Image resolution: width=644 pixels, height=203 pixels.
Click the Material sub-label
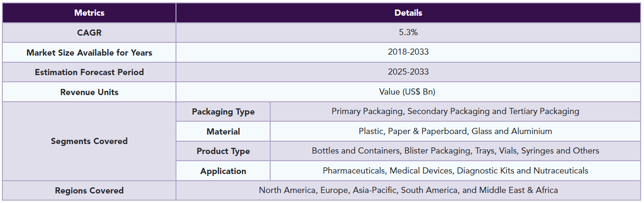(223, 132)
